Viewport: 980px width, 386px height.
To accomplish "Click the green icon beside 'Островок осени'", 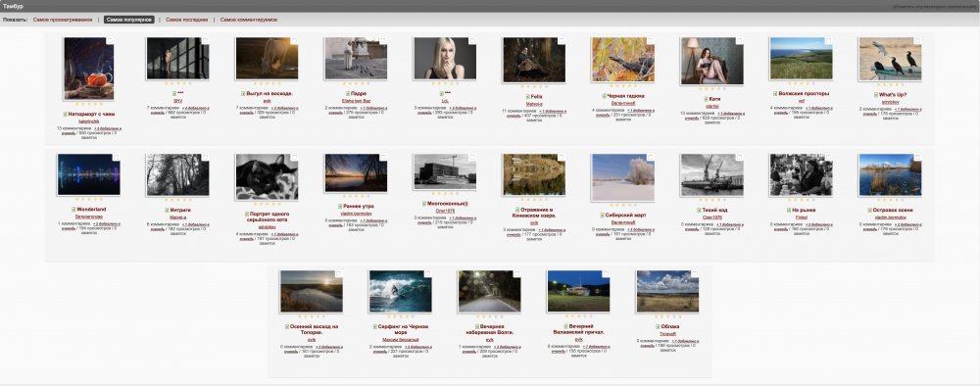I will pos(870,210).
